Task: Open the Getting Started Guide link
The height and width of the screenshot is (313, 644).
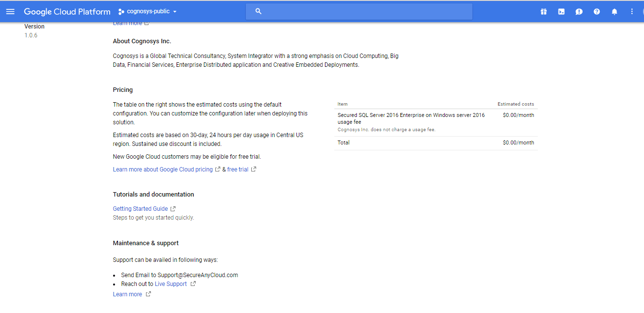Action: point(140,209)
